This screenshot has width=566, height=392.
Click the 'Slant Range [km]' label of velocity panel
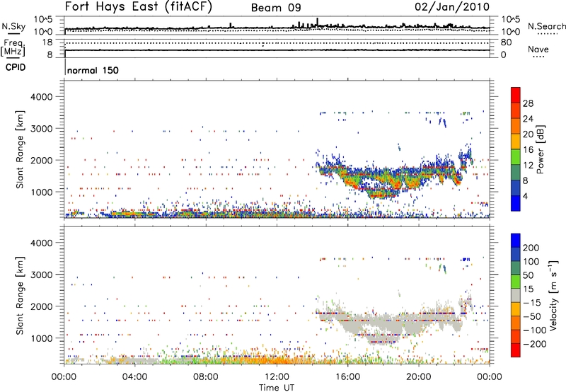(20, 296)
